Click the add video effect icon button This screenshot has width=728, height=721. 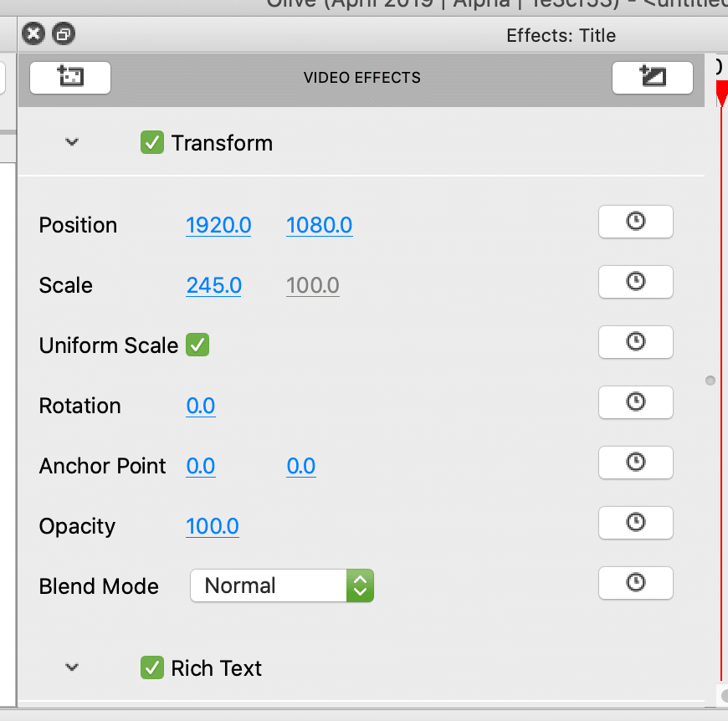pos(70,78)
